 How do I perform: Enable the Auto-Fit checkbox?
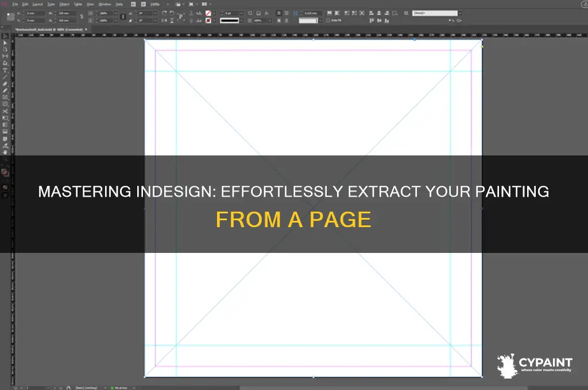pyautogui.click(x=328, y=21)
